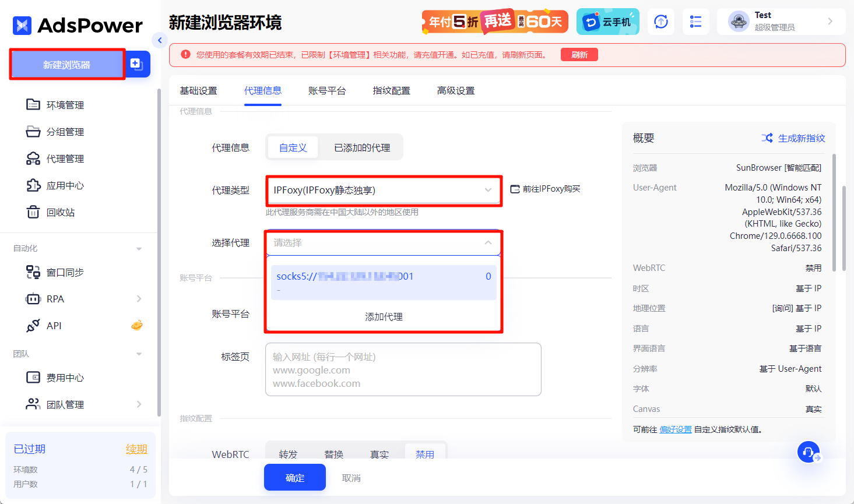
Task: Set WebRTC to 真实
Action: (x=379, y=454)
